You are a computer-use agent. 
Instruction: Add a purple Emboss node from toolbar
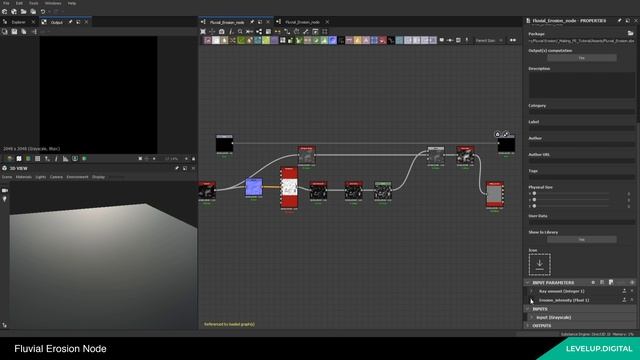[274, 40]
